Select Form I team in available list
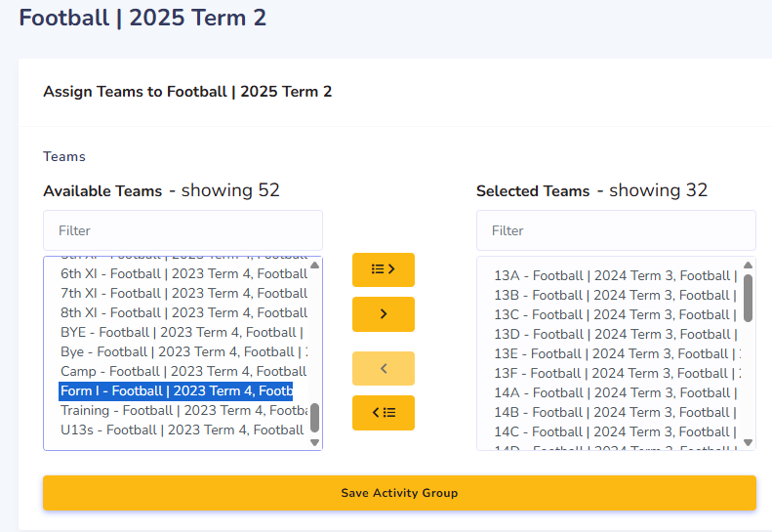 click(176, 391)
